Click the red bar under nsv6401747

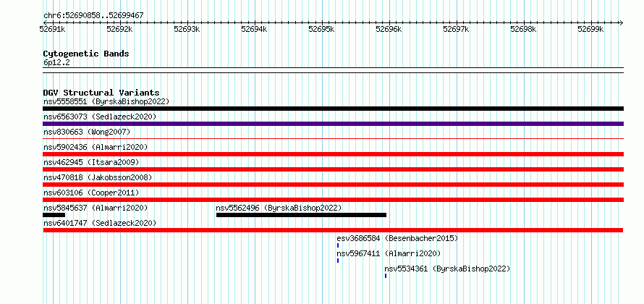pos(333,230)
